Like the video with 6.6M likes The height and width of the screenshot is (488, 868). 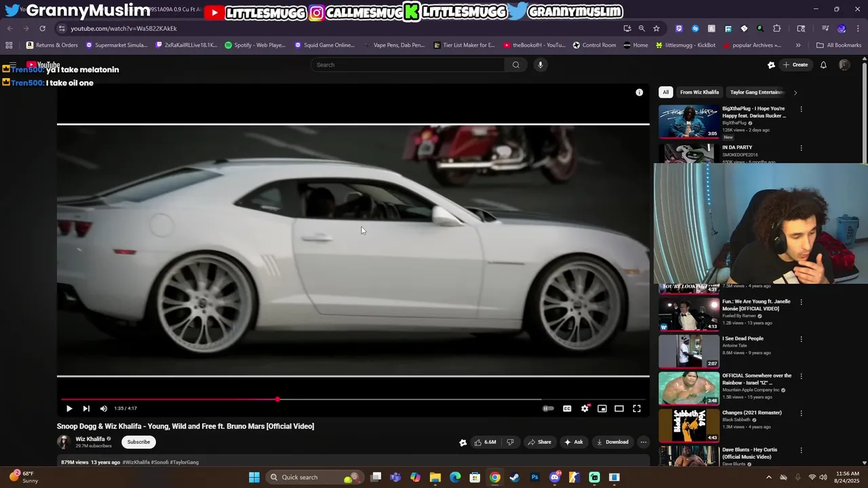pos(485,442)
